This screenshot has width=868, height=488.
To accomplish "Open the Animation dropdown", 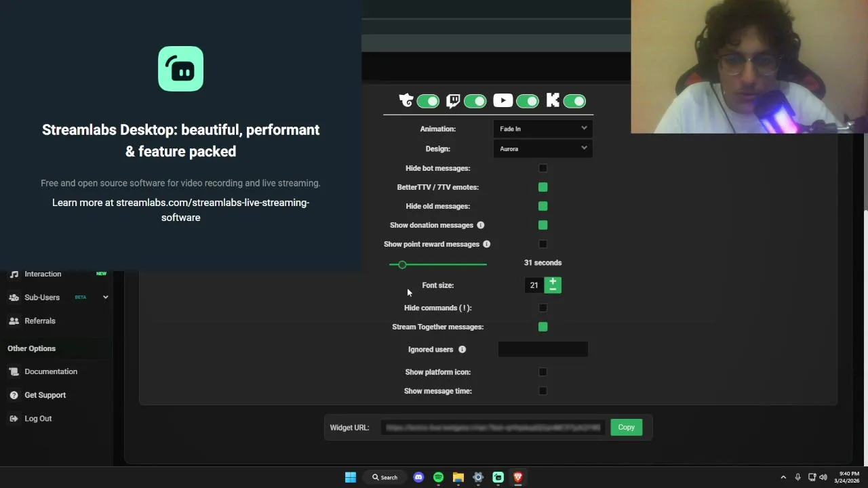I will pos(542,128).
